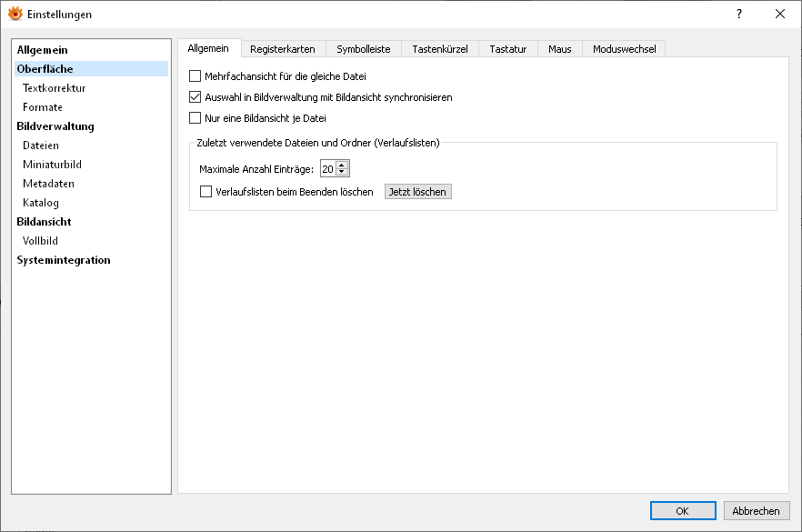Click the help question mark button
Viewport: 802px width, 532px height.
point(739,14)
